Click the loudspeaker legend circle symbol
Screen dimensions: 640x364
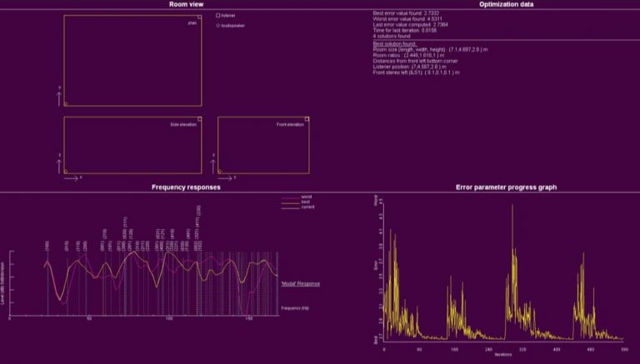(x=218, y=26)
